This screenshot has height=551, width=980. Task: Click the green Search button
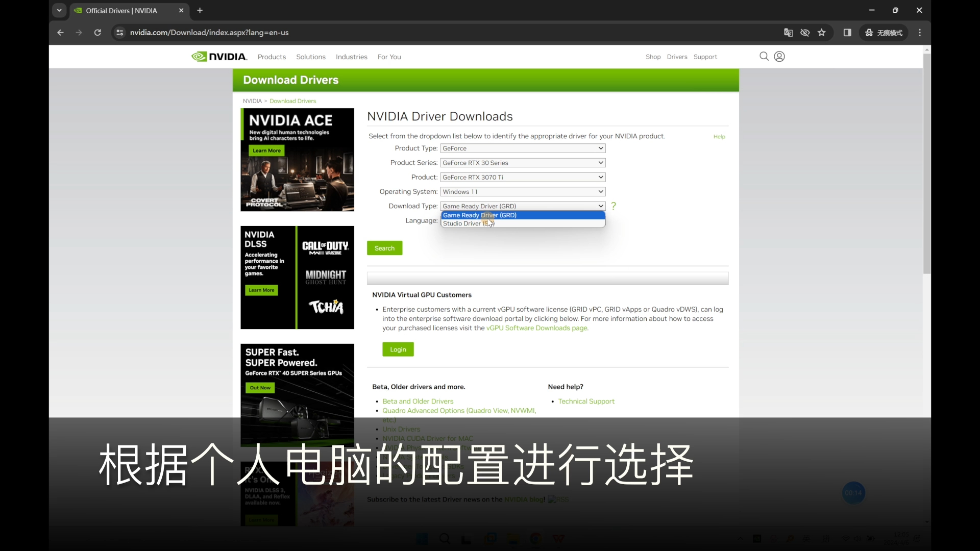point(385,248)
